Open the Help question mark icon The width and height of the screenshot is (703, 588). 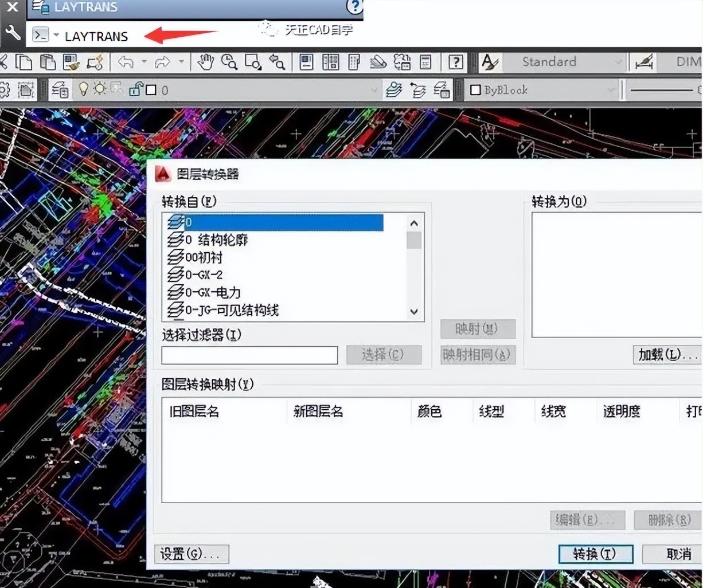(x=456, y=62)
